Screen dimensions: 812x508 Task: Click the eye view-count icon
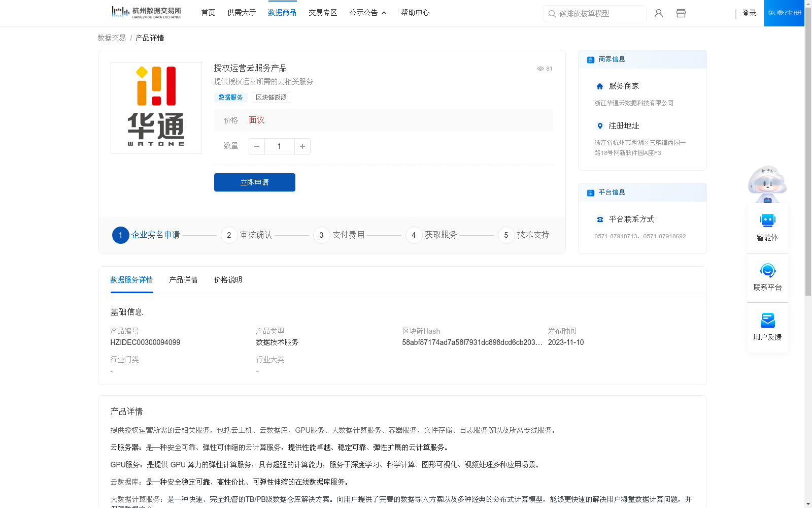[540, 69]
